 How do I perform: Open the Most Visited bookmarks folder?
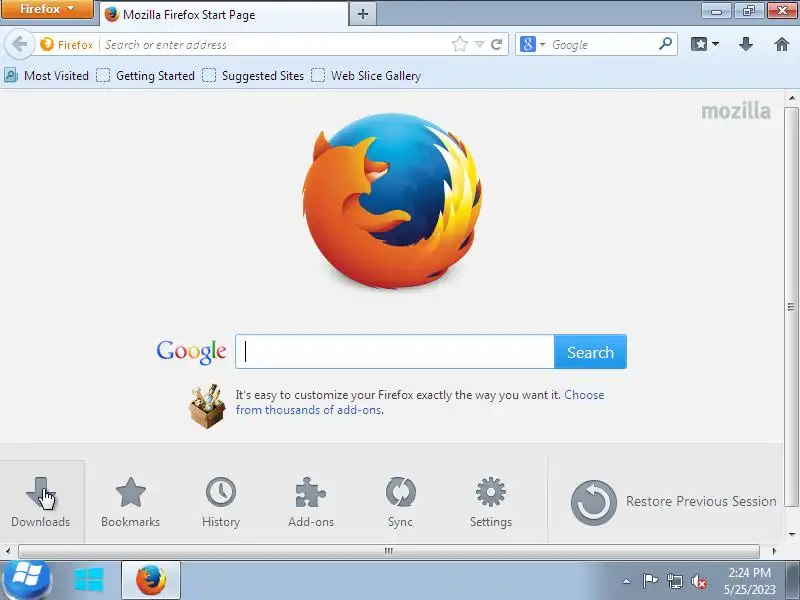coord(46,76)
